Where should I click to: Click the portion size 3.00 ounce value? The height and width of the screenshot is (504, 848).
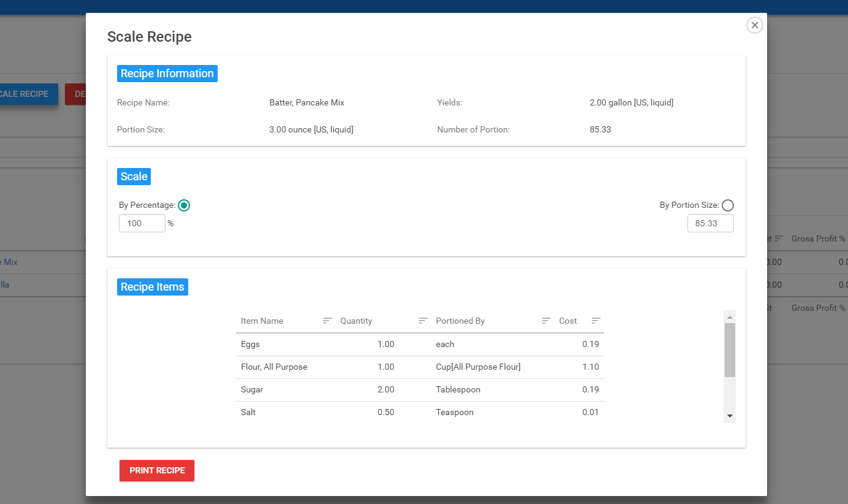(x=311, y=129)
